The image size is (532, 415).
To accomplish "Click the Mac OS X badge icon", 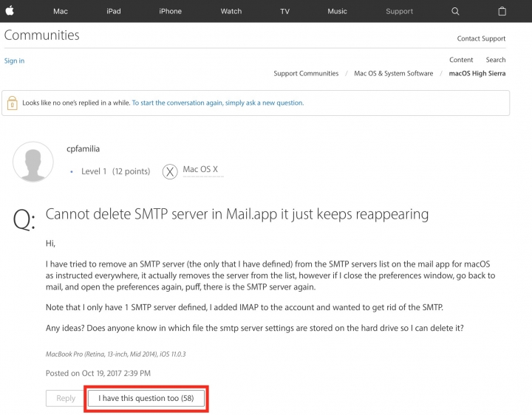I will (170, 171).
